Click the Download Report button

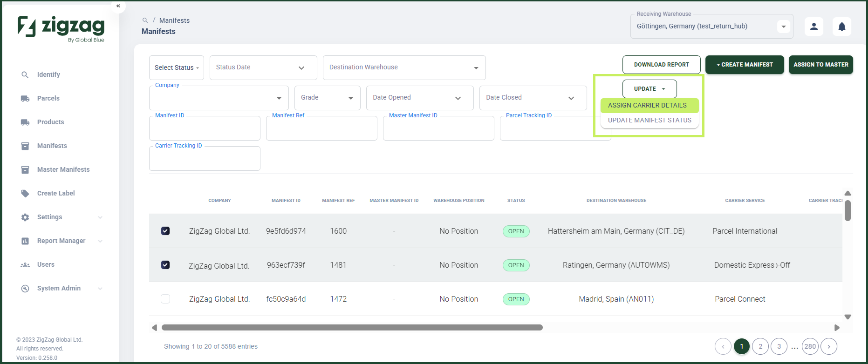tap(661, 65)
